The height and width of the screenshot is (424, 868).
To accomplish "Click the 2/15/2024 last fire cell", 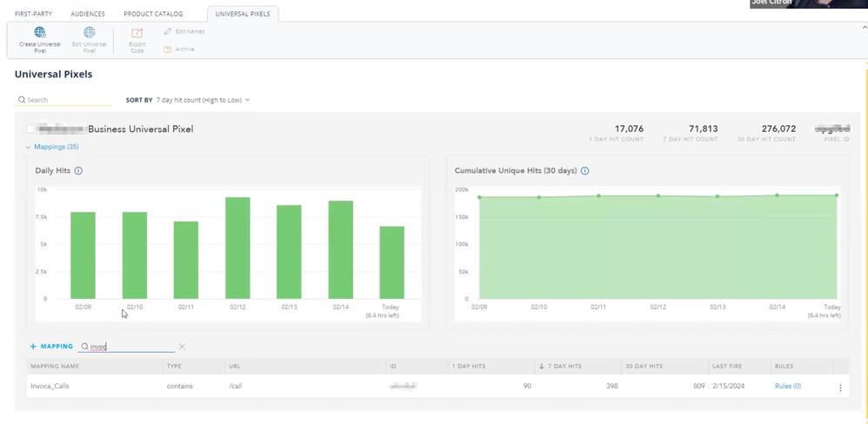I will click(729, 387).
